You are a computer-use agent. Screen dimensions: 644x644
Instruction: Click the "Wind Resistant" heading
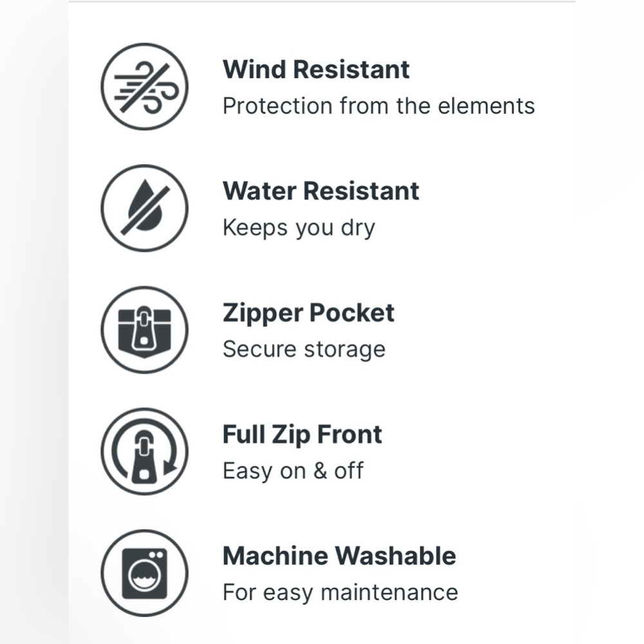pyautogui.click(x=316, y=70)
